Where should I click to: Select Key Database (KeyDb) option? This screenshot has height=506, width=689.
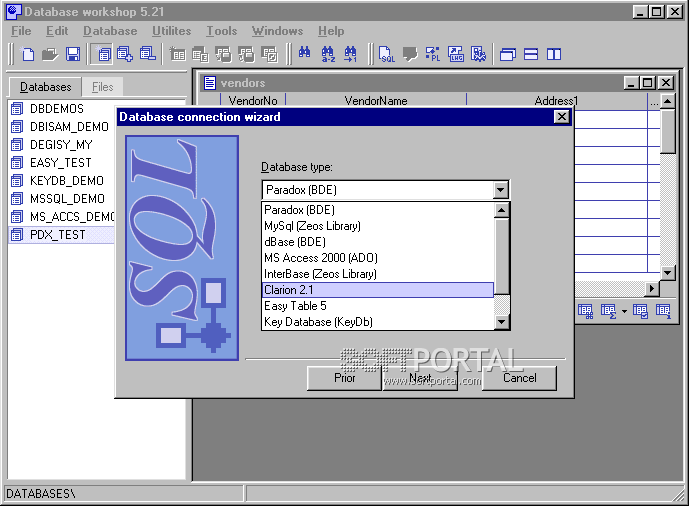378,322
